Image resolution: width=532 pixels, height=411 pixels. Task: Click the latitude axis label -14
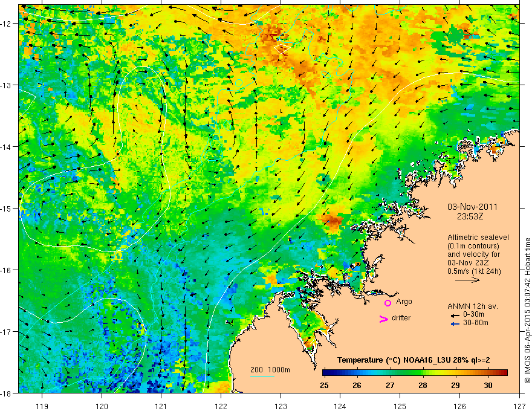[7, 147]
